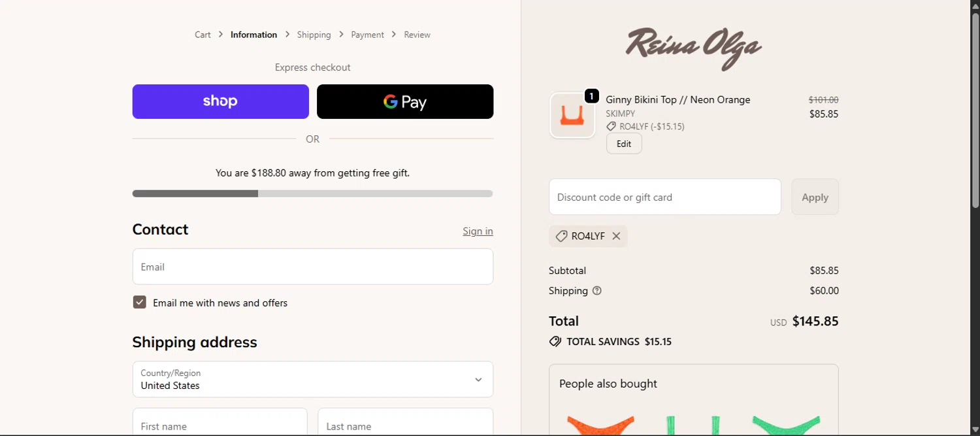This screenshot has height=436, width=980.
Task: Select the Information breadcrumb step
Action: point(253,35)
